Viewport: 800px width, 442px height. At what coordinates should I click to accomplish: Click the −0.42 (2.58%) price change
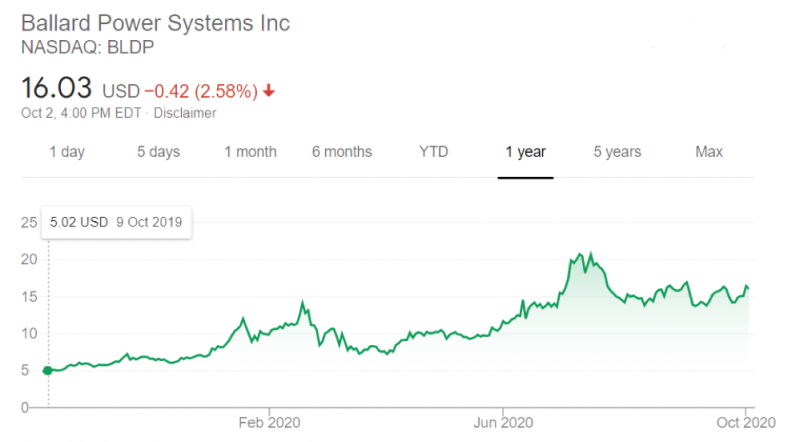(201, 91)
